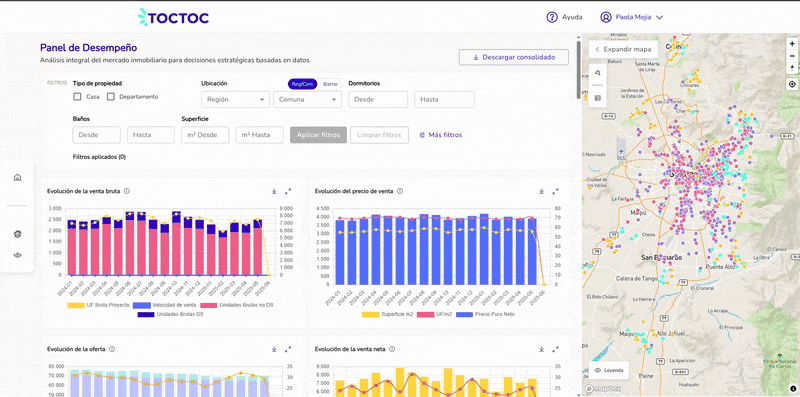
Task: Expand the Evolución de la oferta chart
Action: coord(288,349)
